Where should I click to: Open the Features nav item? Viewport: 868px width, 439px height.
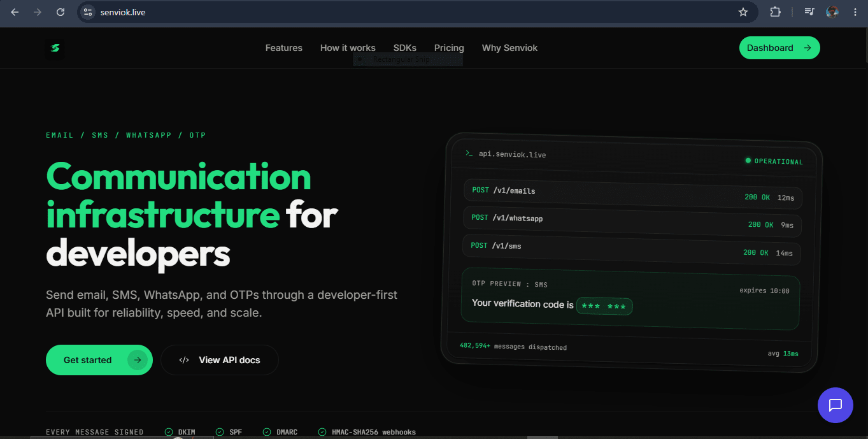click(284, 48)
